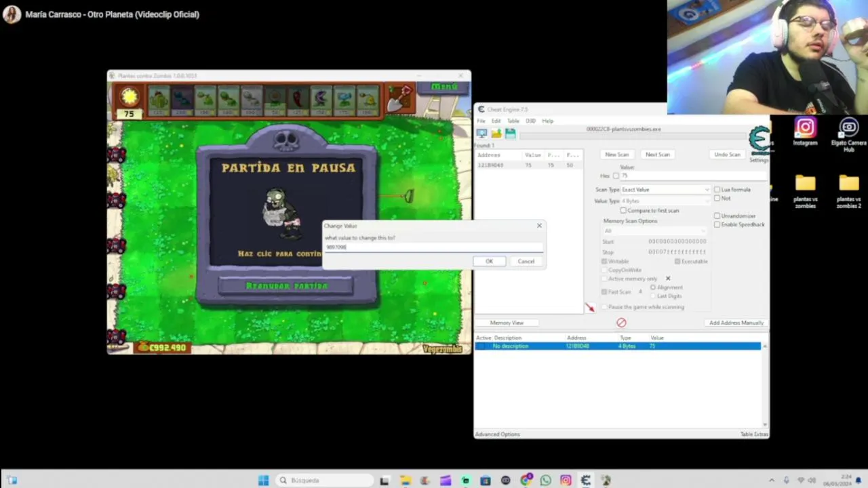Screen dimensions: 868x488
Task: Toggle active checkbox of the address row
Action: (481, 346)
